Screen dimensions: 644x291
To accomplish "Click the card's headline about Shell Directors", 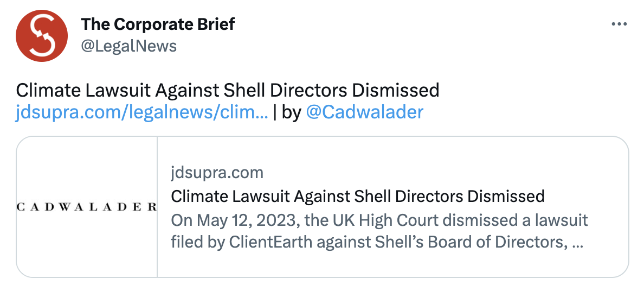I will [357, 195].
